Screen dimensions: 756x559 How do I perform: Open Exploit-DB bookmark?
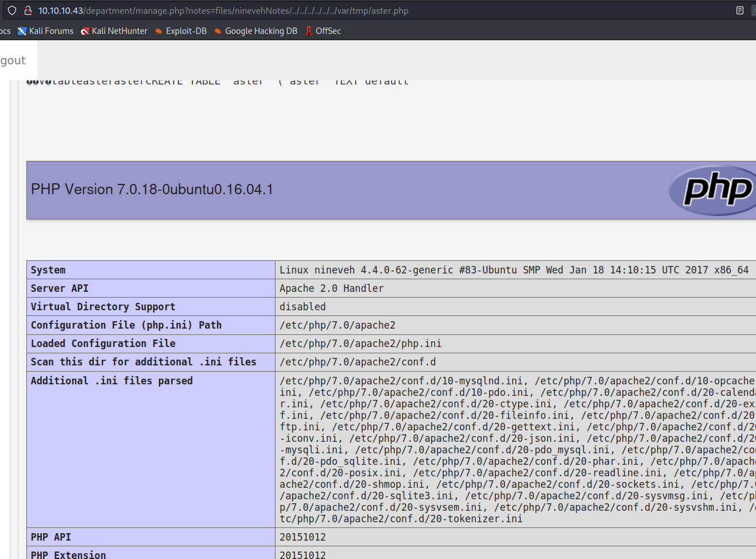tap(180, 31)
